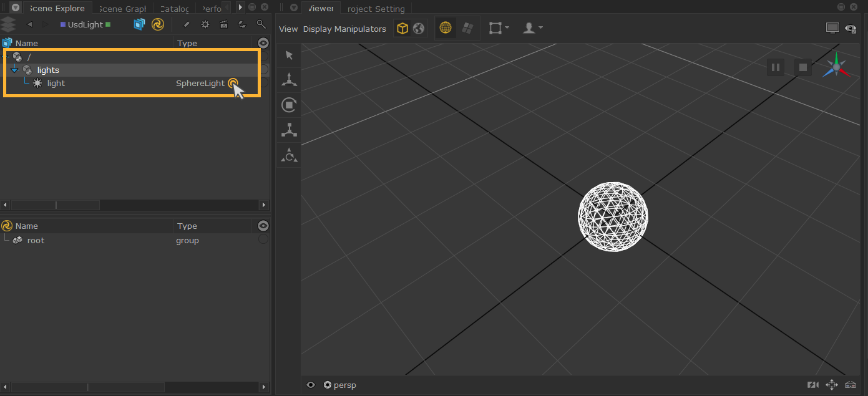868x396 pixels.
Task: Switch to the Catalog tab
Action: (174, 9)
